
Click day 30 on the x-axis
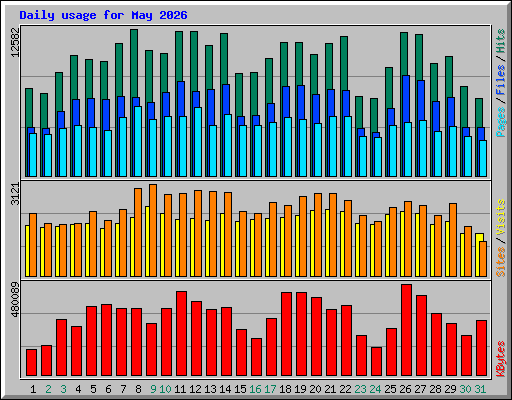click(465, 389)
